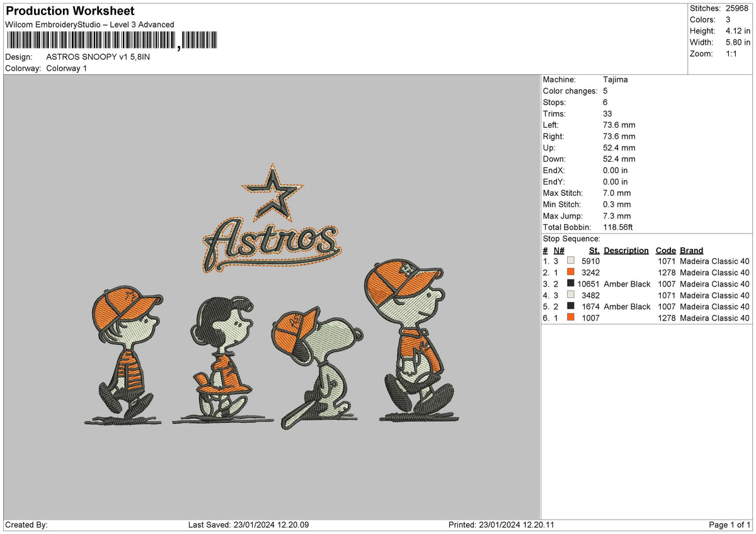The height and width of the screenshot is (534, 756).
Task: Click the 'N#' column header
Action: 559,250
